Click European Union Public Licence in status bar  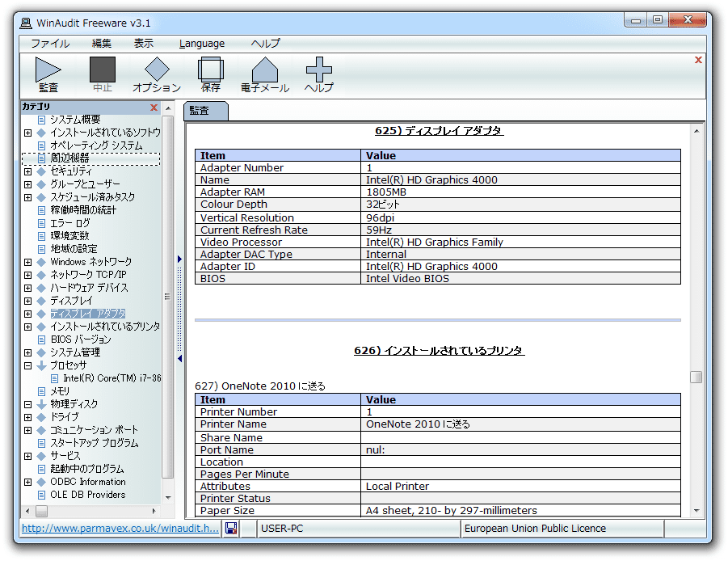tap(535, 529)
